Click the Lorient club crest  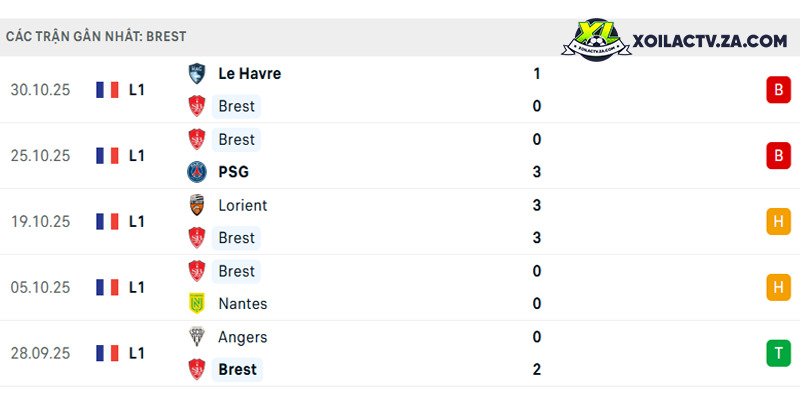(x=196, y=205)
